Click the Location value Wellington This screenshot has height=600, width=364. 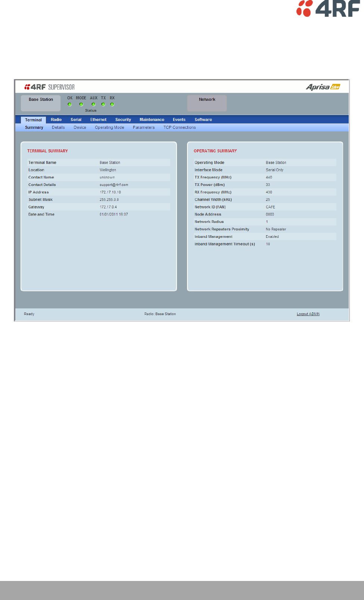(108, 170)
